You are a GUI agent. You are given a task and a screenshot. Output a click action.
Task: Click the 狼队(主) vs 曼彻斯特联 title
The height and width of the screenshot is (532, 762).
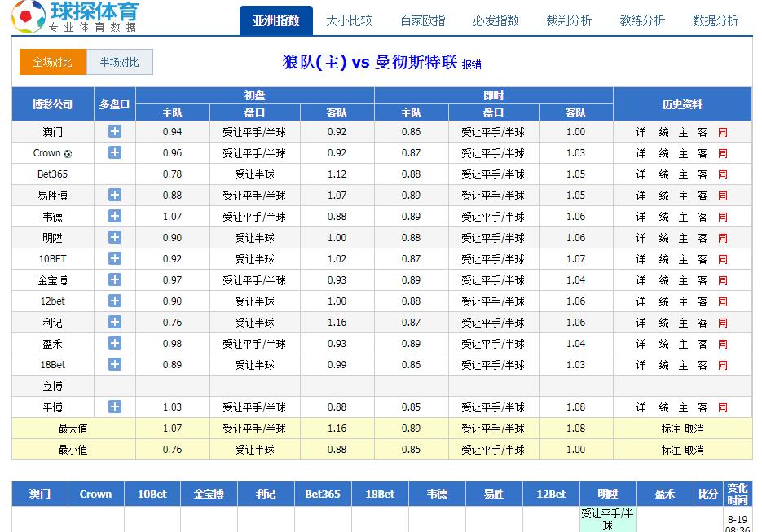pyautogui.click(x=370, y=62)
